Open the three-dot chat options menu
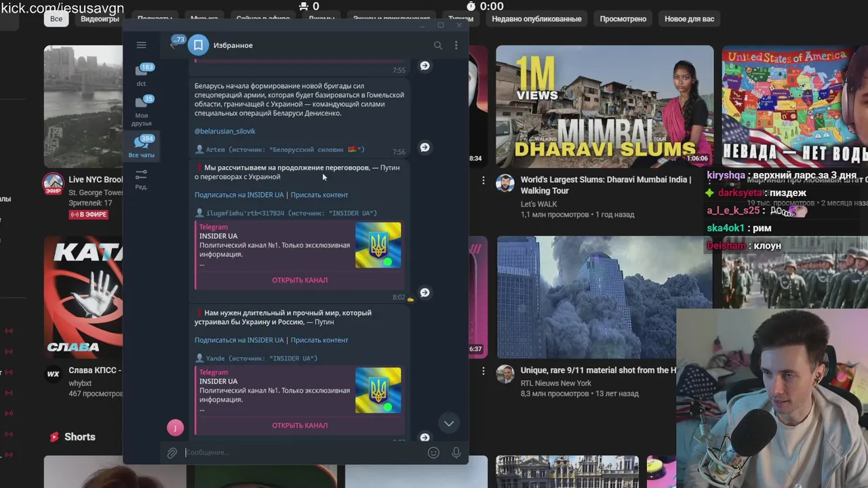The width and height of the screenshot is (868, 488). point(456,45)
